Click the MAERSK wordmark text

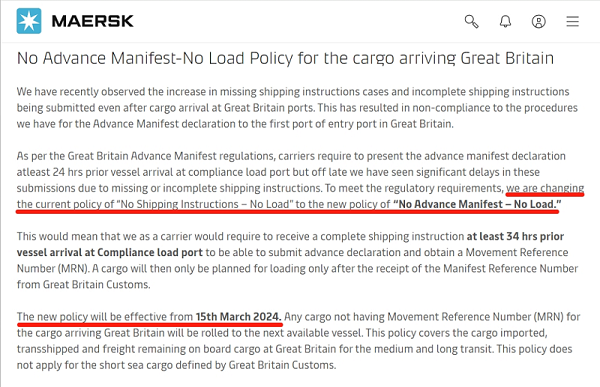coord(93,21)
